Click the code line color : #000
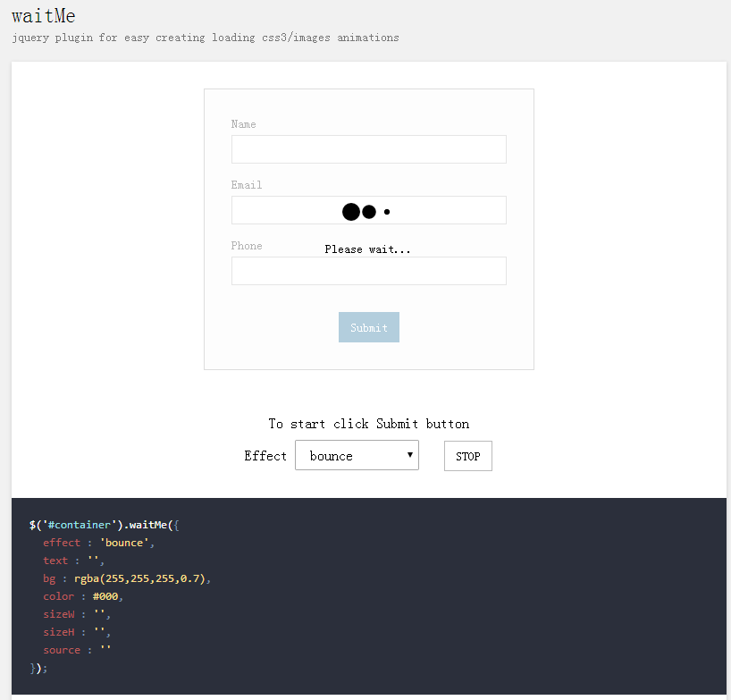This screenshot has height=700, width=731. [83, 596]
